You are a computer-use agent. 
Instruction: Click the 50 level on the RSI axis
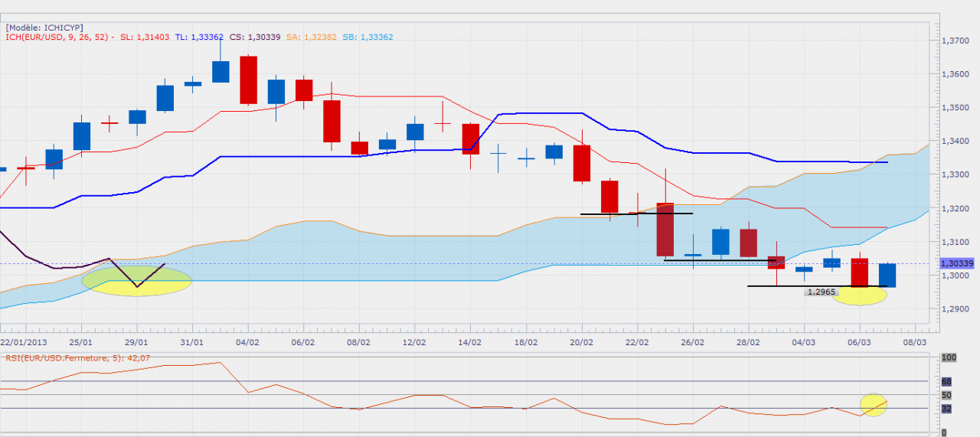coord(947,395)
